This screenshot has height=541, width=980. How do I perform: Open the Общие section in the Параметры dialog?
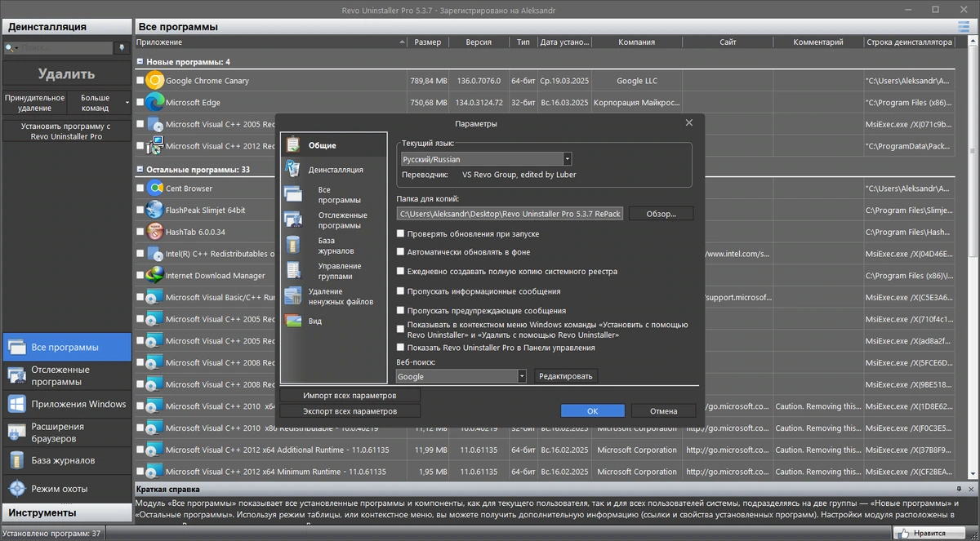tap(333, 145)
